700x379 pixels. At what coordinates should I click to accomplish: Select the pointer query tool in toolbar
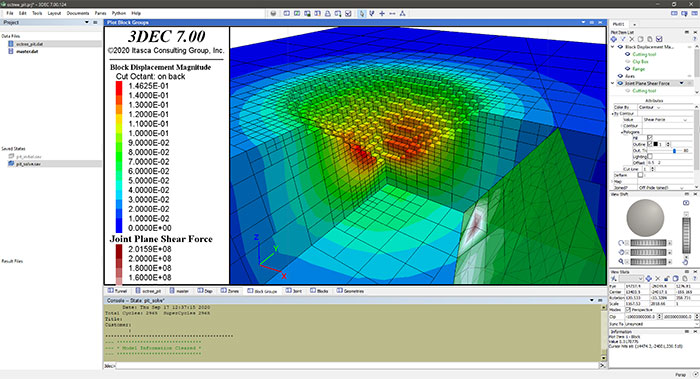point(362,13)
